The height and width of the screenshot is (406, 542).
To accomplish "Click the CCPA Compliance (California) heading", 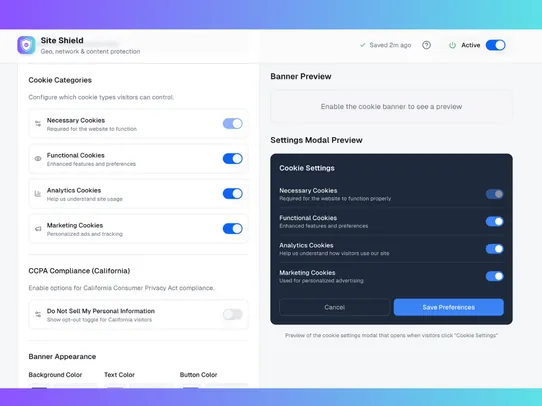I will (x=79, y=271).
